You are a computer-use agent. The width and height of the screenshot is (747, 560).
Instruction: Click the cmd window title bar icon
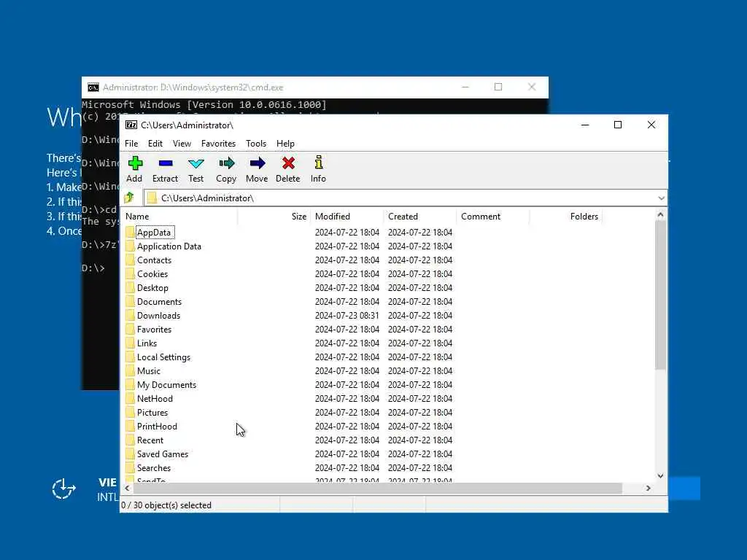click(x=93, y=87)
